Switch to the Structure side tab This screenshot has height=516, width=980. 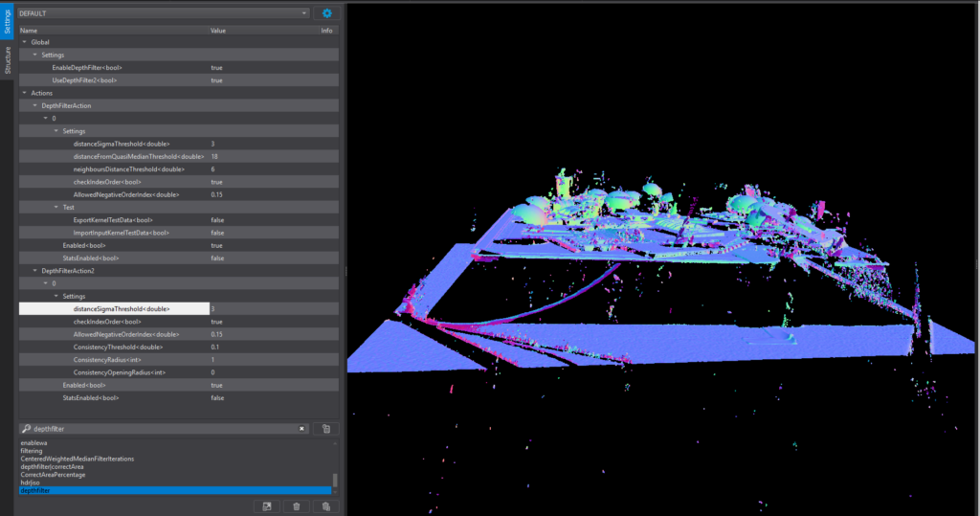pos(8,60)
